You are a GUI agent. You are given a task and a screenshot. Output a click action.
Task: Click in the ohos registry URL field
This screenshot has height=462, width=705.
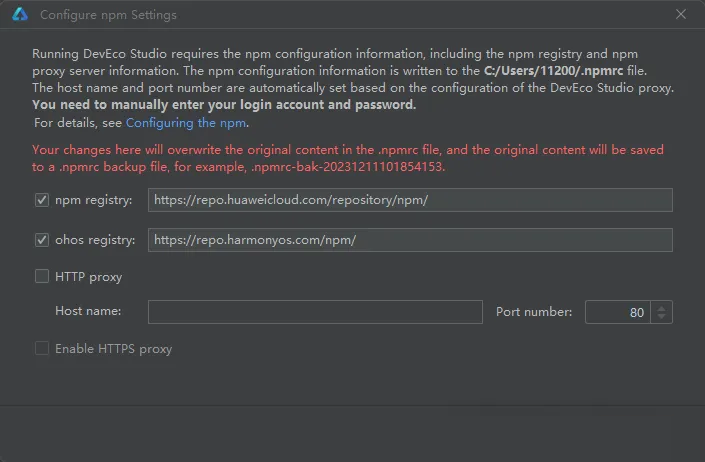pyautogui.click(x=410, y=240)
